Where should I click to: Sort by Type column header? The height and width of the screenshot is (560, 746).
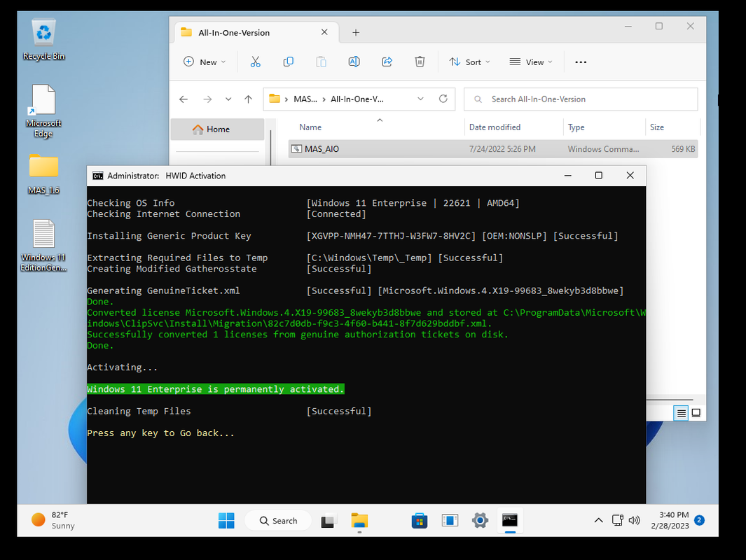(x=576, y=127)
